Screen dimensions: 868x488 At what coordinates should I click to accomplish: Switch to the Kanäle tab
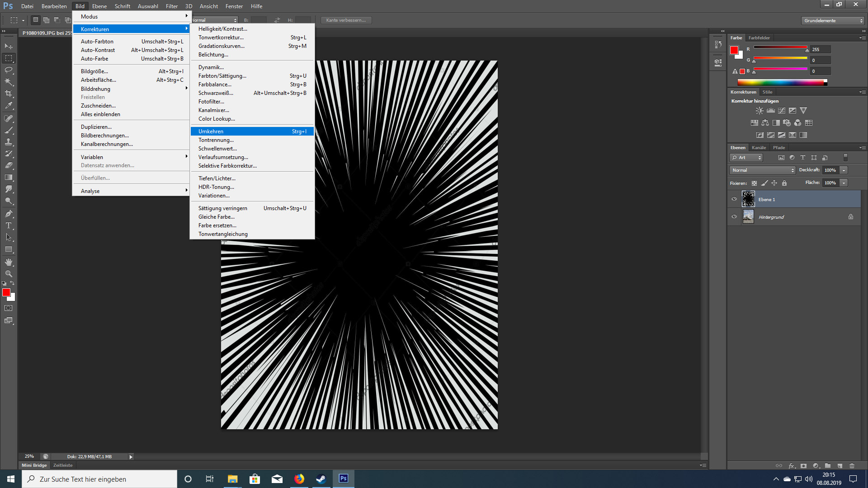pos(759,148)
